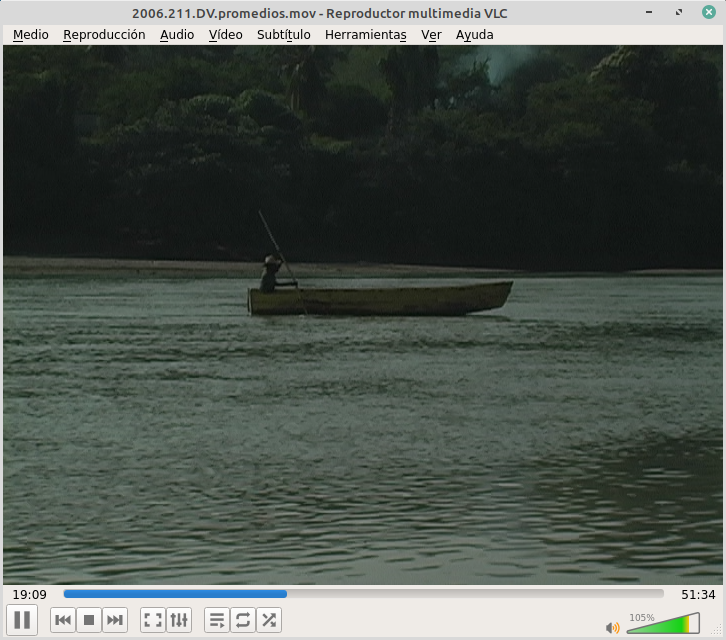The image size is (726, 640).
Task: Adjust the volume slider at 105%
Action: (663, 623)
